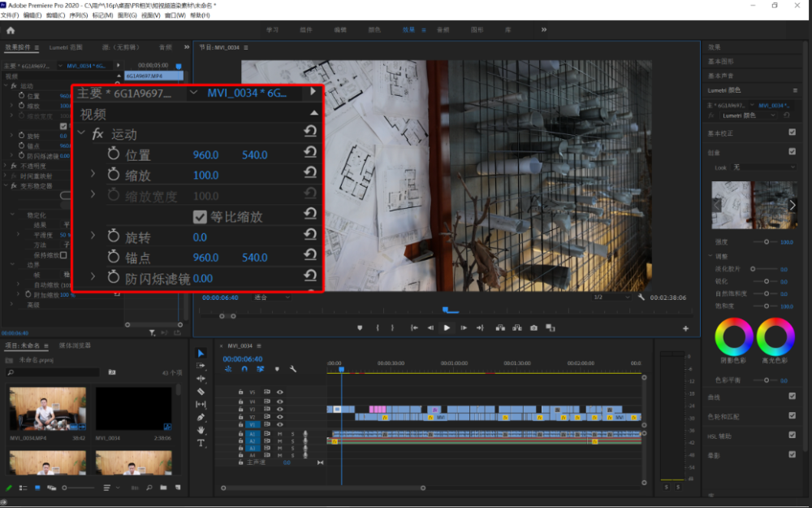
Task: Toggle 基本校正 checkbox in Lumetri panel
Action: pos(792,132)
